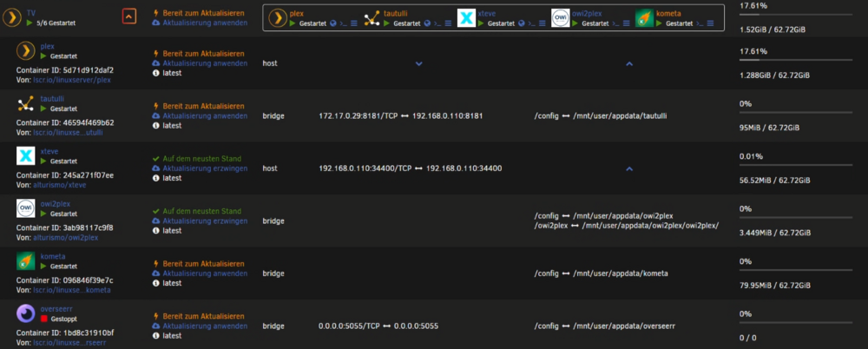Collapse the xteve volume mappings chevron
Viewport: 868px width, 349px height.
(628, 168)
